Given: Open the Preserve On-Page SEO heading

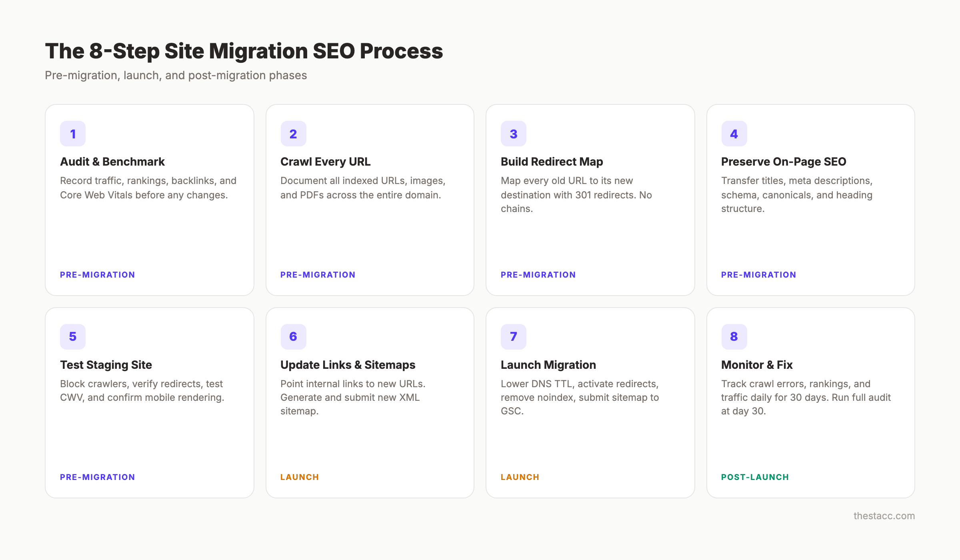Looking at the screenshot, I should click(783, 162).
